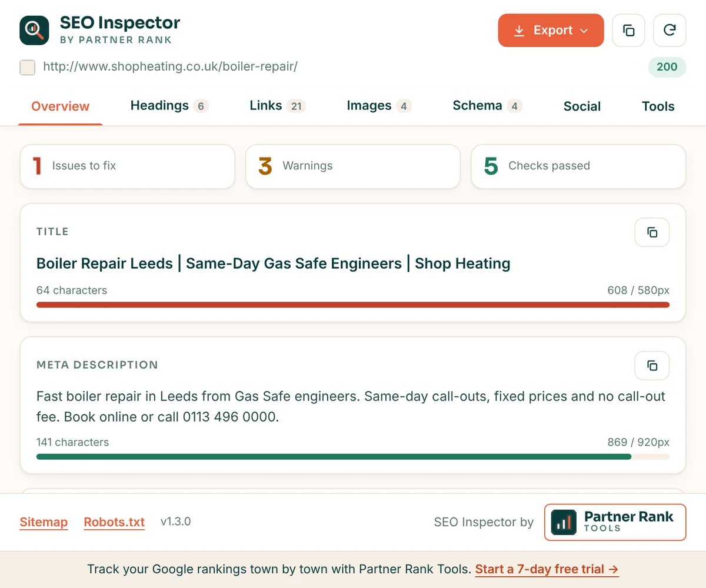Click the green meta description length bar
Image resolution: width=706 pixels, height=588 pixels.
pyautogui.click(x=334, y=456)
